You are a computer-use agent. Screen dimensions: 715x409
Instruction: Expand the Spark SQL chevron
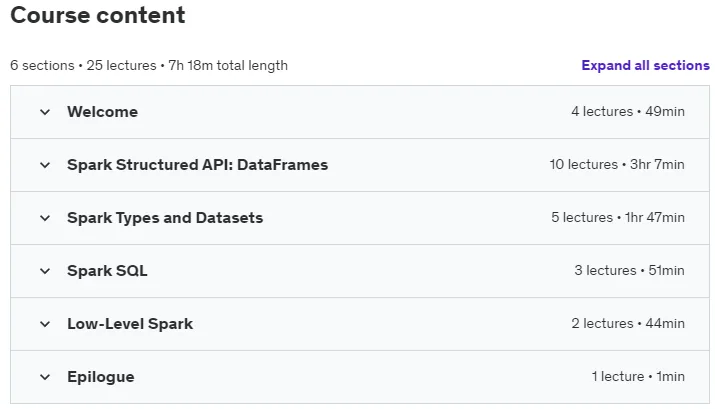coord(45,271)
